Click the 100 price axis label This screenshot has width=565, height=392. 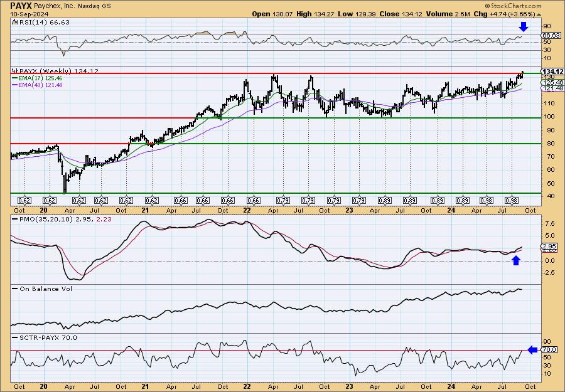point(549,117)
